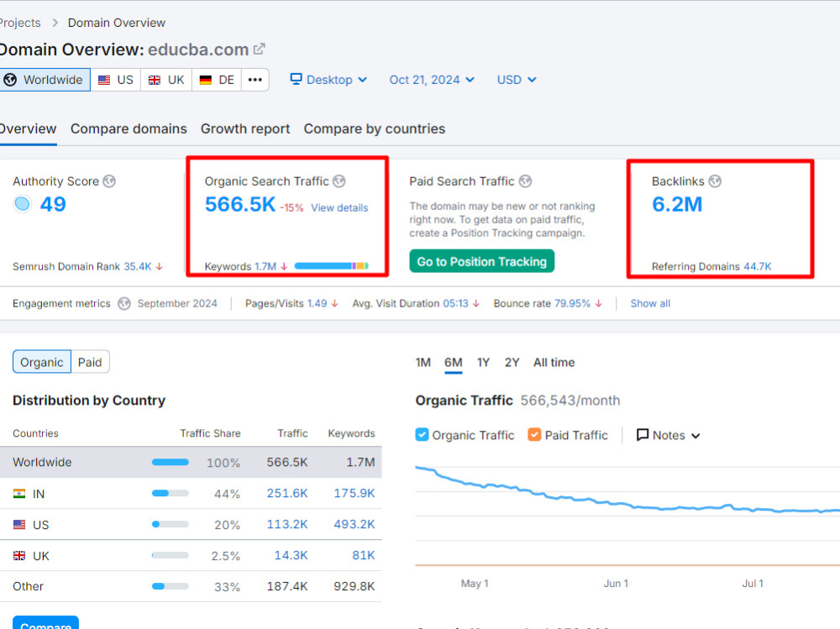Image resolution: width=840 pixels, height=629 pixels.
Task: Switch to the Paid toggle button
Action: pyautogui.click(x=90, y=362)
